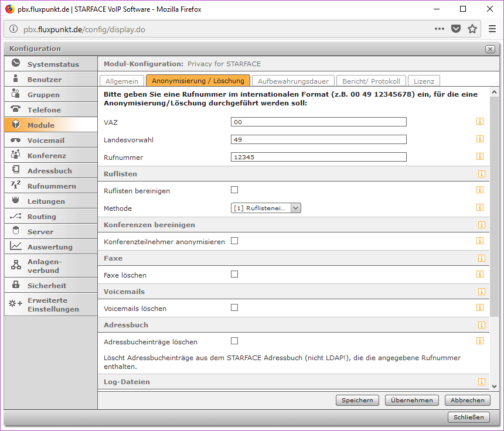
Task: Switch to Bericht/ Protokoll tab
Action: click(371, 81)
